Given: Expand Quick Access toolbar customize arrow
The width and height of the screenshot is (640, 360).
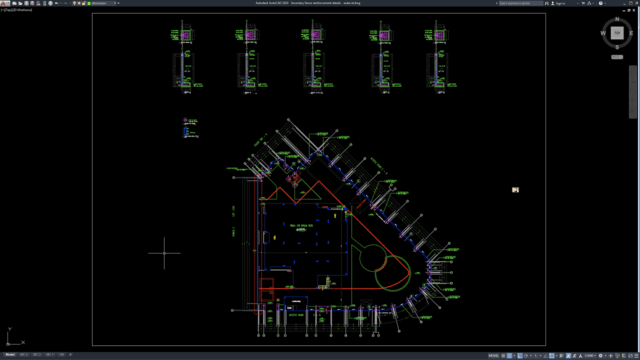Looking at the screenshot, I should [118, 3].
